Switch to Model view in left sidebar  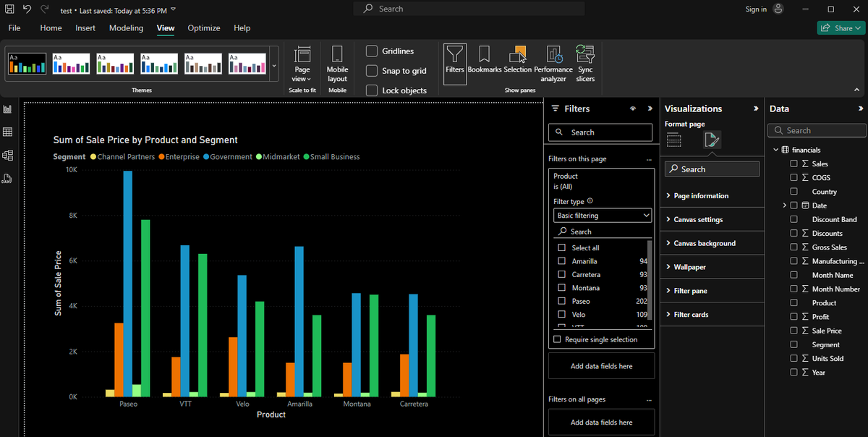click(8, 155)
